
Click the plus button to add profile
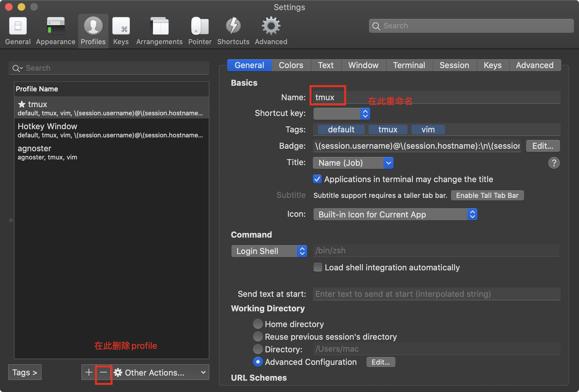[x=89, y=372]
